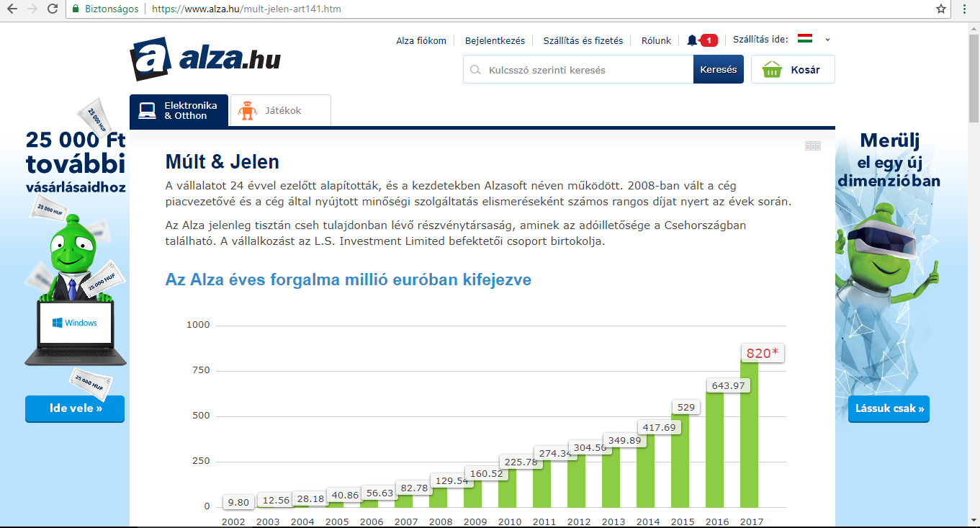This screenshot has width=980, height=528.
Task: Click the 2017 bar labeled 820*
Action: click(x=749, y=433)
